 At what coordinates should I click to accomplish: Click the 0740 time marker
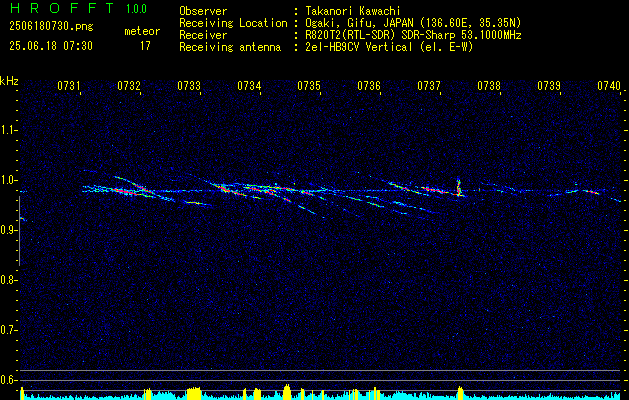point(609,86)
